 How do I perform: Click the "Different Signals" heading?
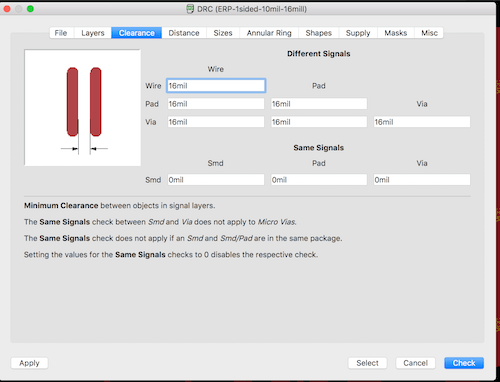point(319,54)
